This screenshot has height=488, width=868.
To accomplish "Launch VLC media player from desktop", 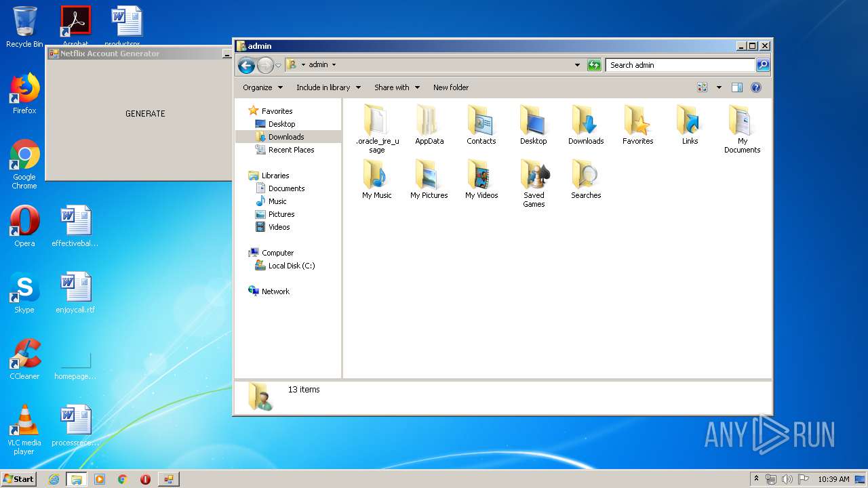I will (x=24, y=430).
